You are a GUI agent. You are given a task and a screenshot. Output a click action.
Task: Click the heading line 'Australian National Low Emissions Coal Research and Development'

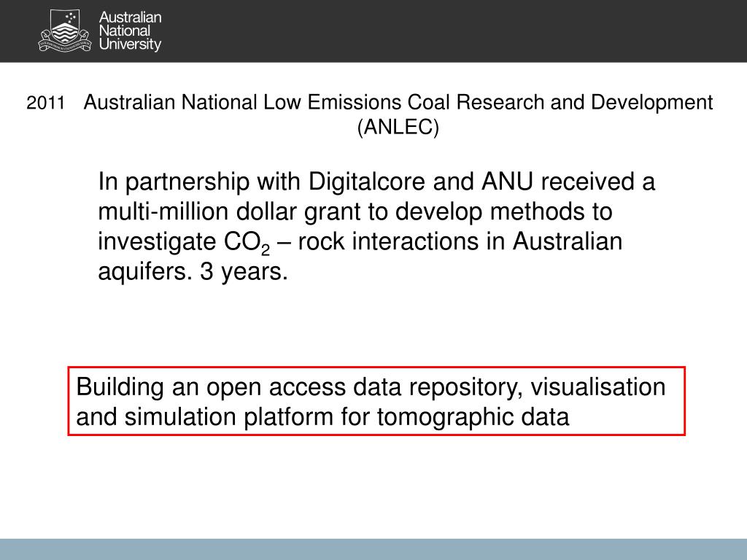398,103
